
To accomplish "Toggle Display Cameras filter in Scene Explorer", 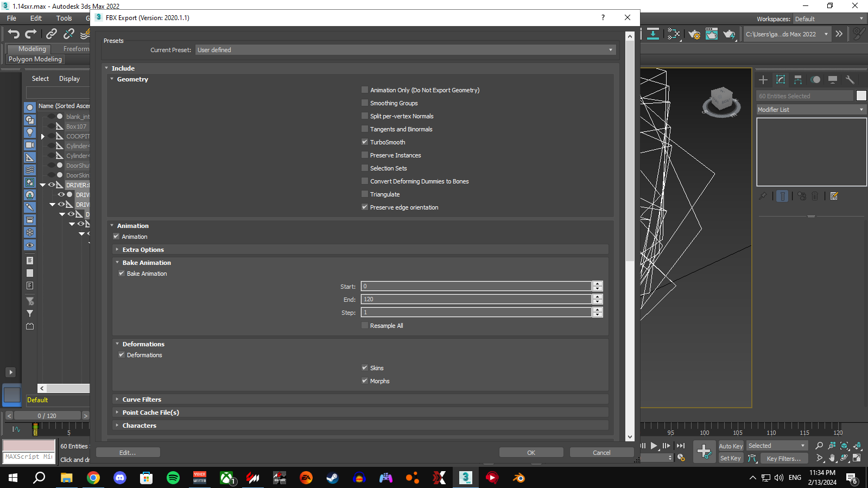I will (30, 145).
